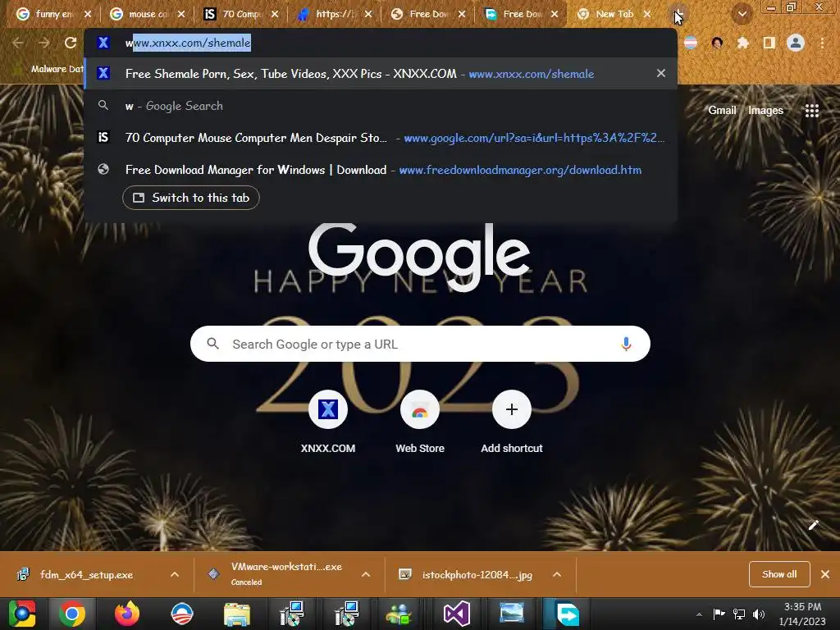Open the side panel icon in toolbar
Screen dimensions: 840x630
tap(769, 43)
